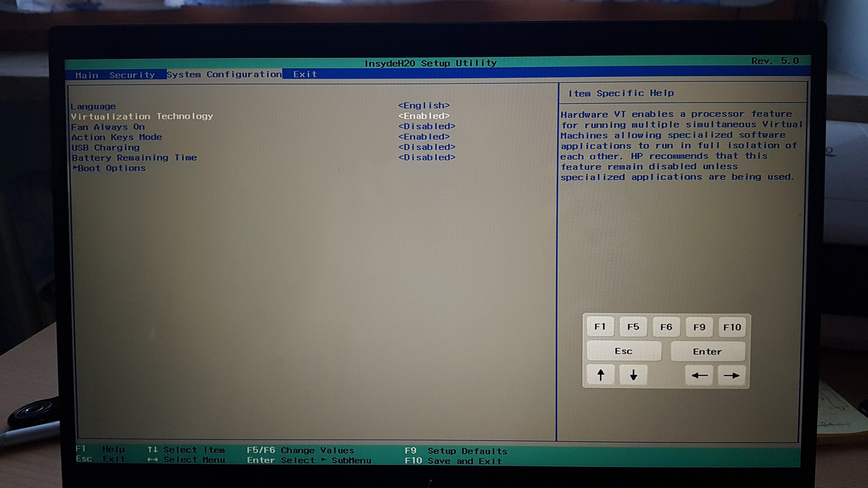This screenshot has height=488, width=868.
Task: Tap the F1 on-screen key
Action: tap(600, 327)
